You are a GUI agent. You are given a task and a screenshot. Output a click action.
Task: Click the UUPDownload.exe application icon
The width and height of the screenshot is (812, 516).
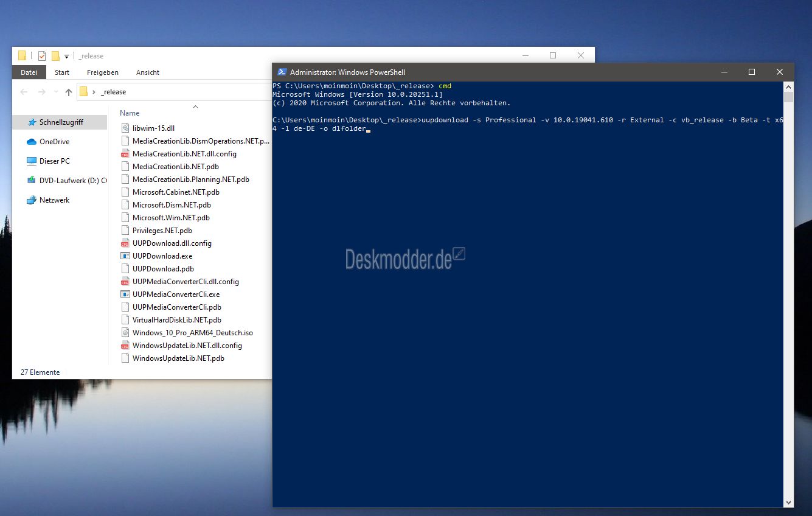(x=125, y=256)
